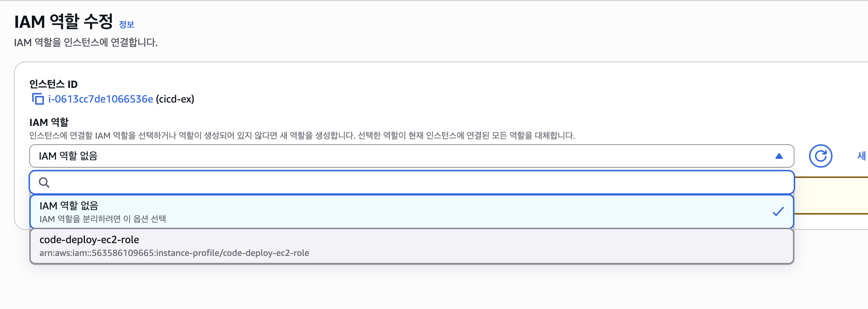The height and width of the screenshot is (309, 868).
Task: Click the 새 create new role link
Action: [x=862, y=156]
